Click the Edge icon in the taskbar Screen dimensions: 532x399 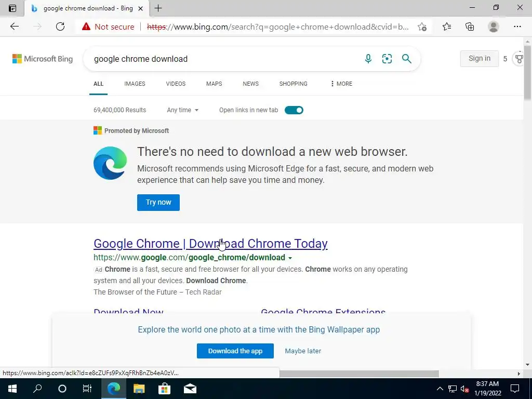pyautogui.click(x=114, y=389)
